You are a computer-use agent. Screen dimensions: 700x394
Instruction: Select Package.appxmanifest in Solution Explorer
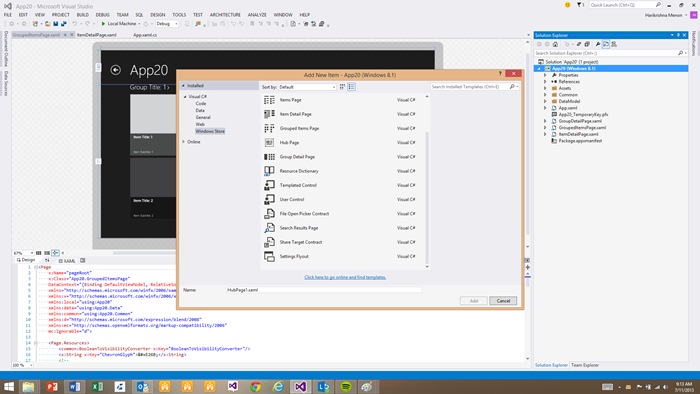(580, 141)
